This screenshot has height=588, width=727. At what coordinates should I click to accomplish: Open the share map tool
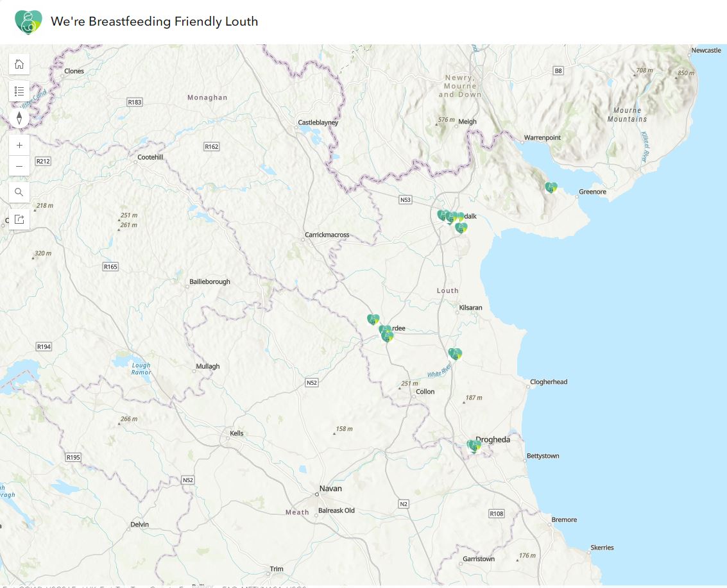[19, 219]
